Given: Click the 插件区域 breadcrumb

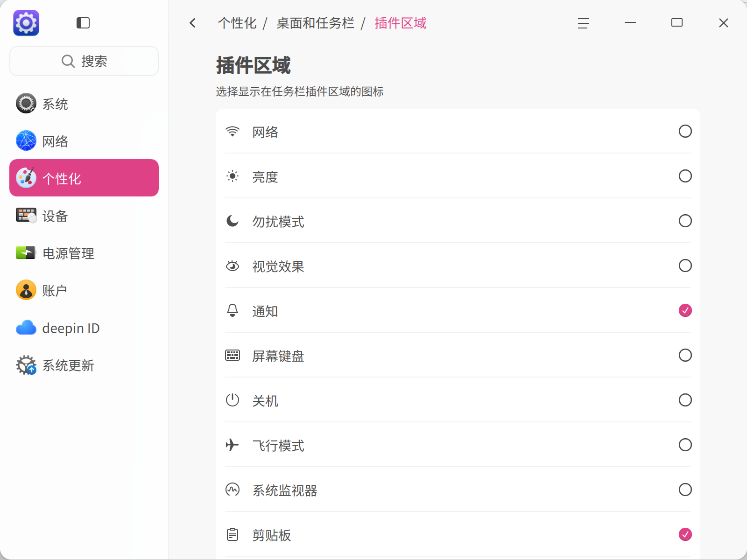Looking at the screenshot, I should [x=400, y=23].
